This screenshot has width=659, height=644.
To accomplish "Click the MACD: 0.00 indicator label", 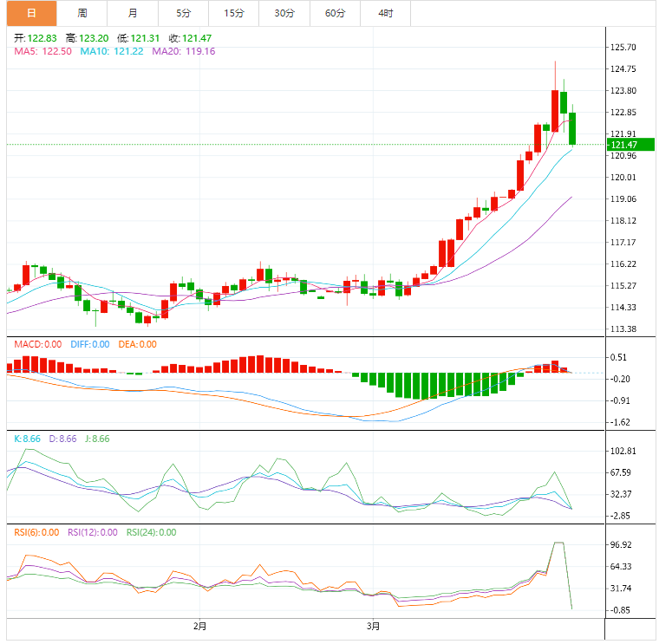I will (x=37, y=344).
